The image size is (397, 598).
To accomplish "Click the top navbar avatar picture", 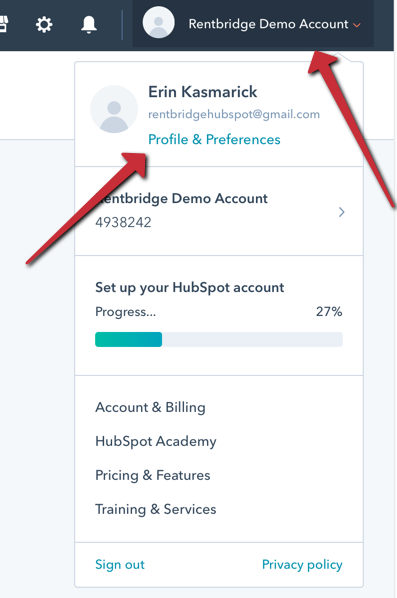I will 159,22.
